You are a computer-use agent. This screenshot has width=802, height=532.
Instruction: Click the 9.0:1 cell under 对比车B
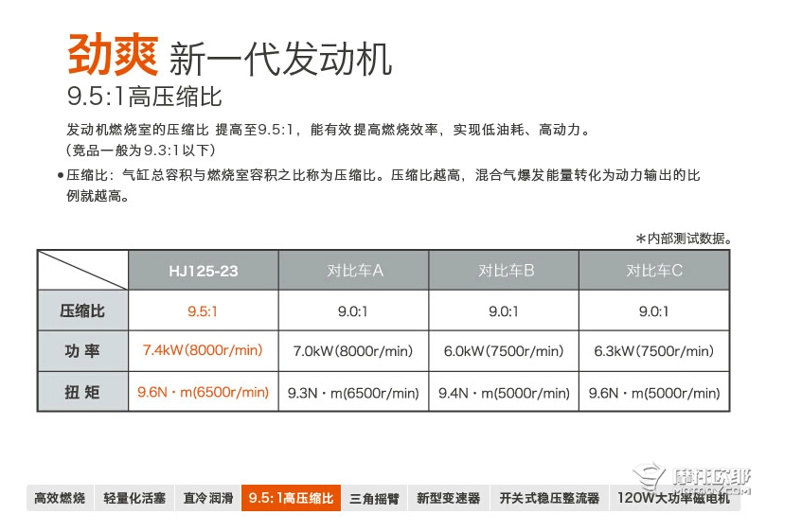[504, 310]
